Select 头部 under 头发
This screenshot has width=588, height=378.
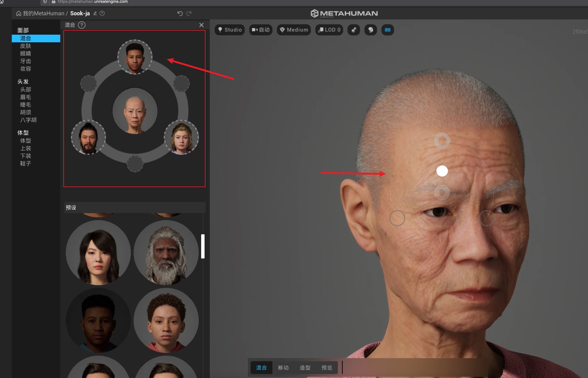[25, 89]
